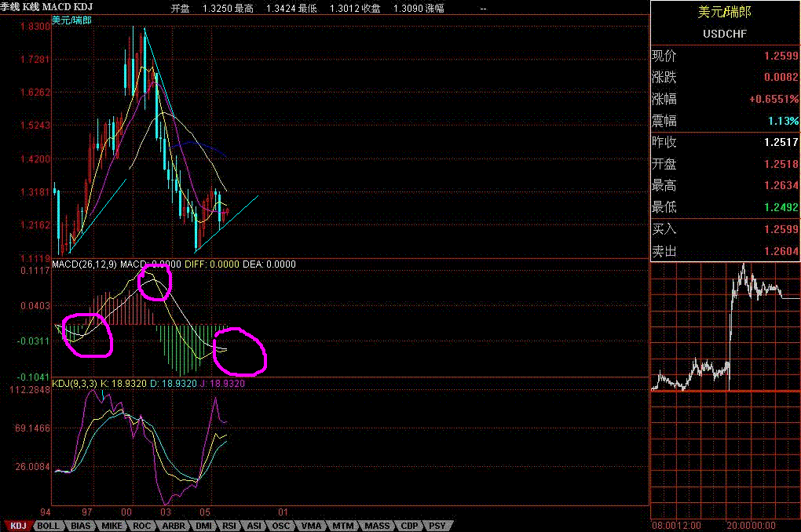
Task: Select the quote panel 最高 value 1.2634
Action: [x=781, y=185]
